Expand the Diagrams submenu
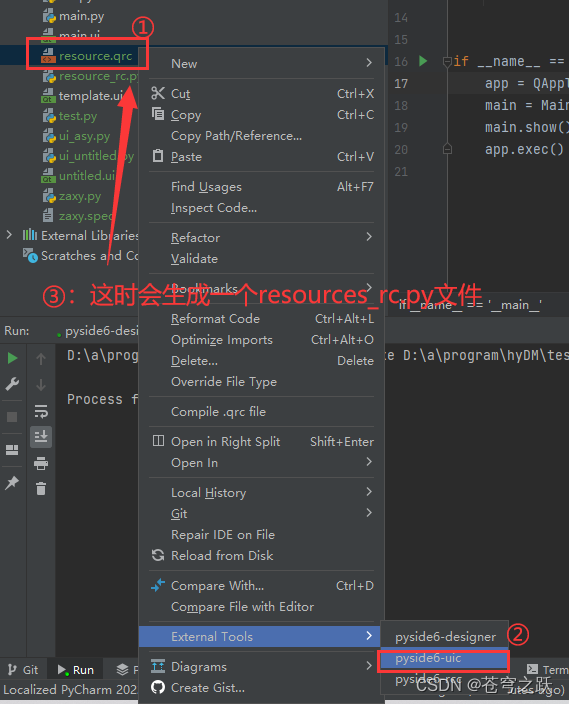569x704 pixels. coord(369,665)
